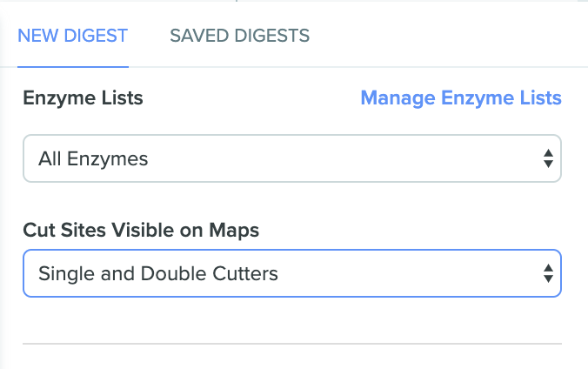Click the arrows icon on Single and Double Cutters
Viewport: 588px width, 369px height.
coord(548,273)
